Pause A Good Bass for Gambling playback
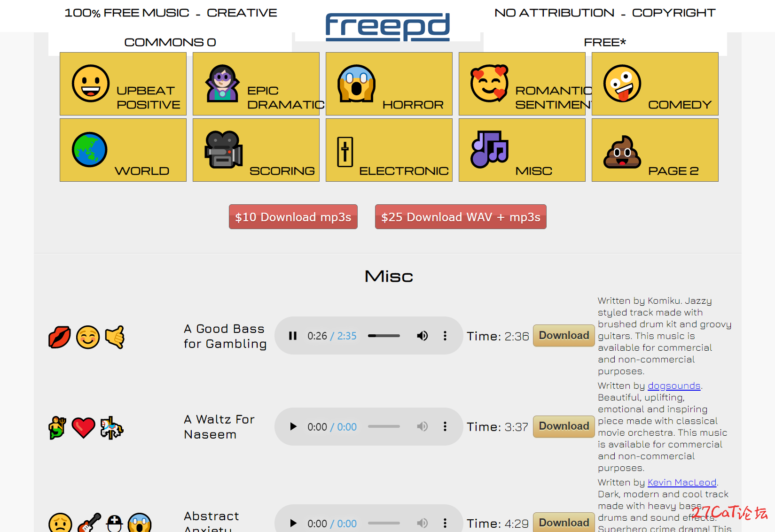 point(293,336)
